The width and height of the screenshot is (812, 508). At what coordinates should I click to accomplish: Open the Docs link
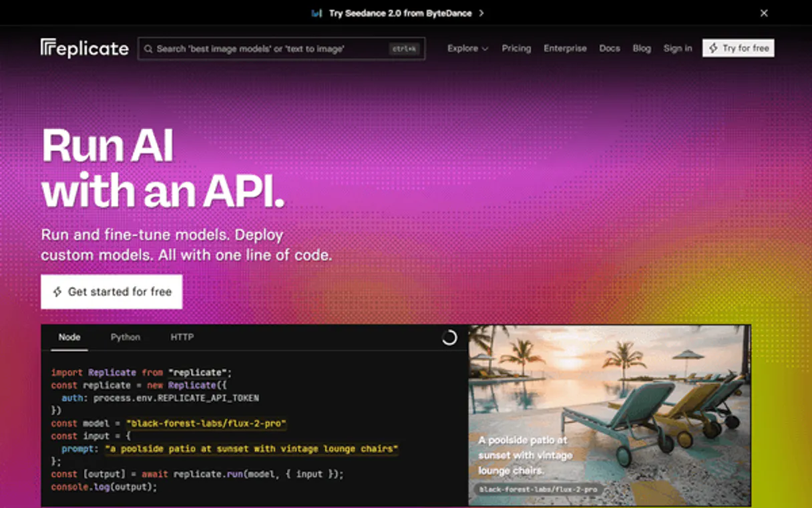point(609,48)
